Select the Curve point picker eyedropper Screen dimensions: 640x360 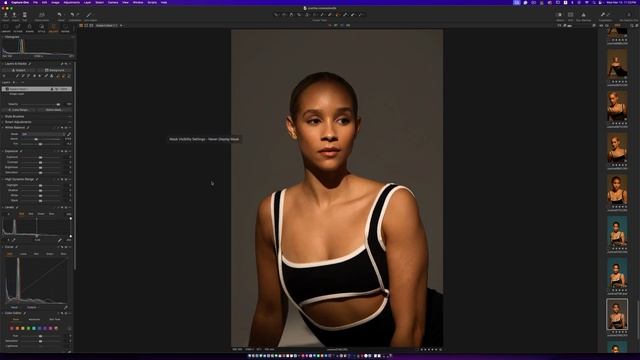pyautogui.click(x=65, y=307)
